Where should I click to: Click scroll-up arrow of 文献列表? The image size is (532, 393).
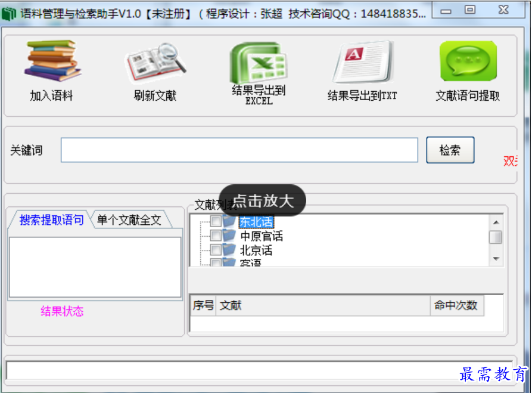(496, 222)
